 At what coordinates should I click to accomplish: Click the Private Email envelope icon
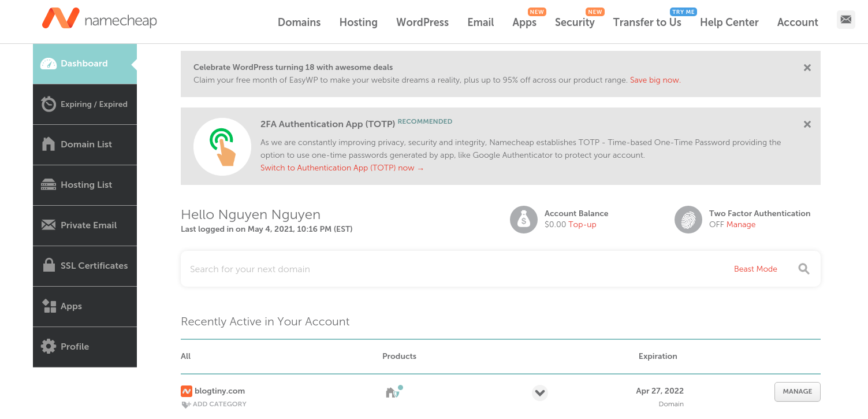pos(49,225)
